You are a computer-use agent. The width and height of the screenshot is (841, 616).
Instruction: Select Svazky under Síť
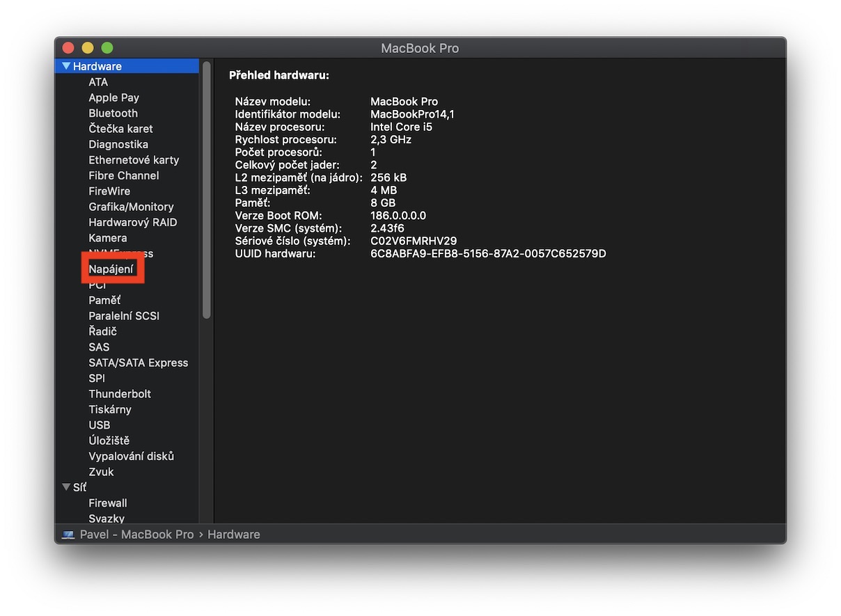pos(107,519)
